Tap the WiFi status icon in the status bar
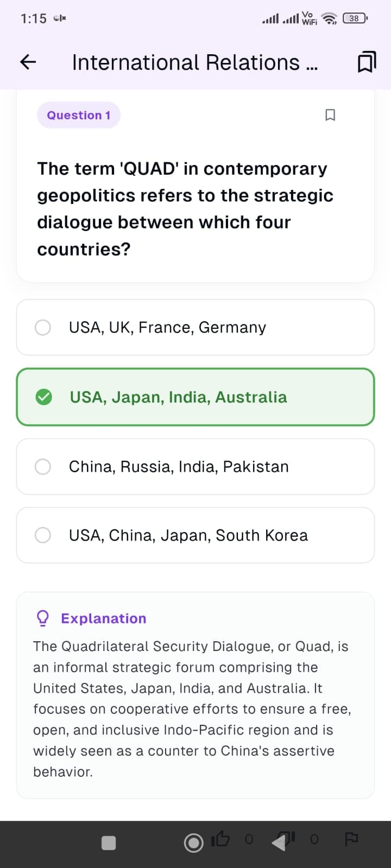 pos(330,18)
